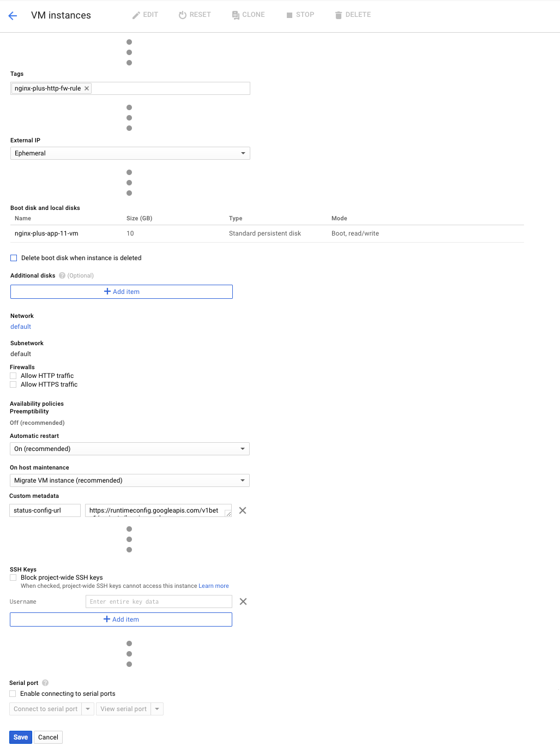Enable Allow HTTP traffic checkbox
The image size is (560, 746).
(13, 376)
